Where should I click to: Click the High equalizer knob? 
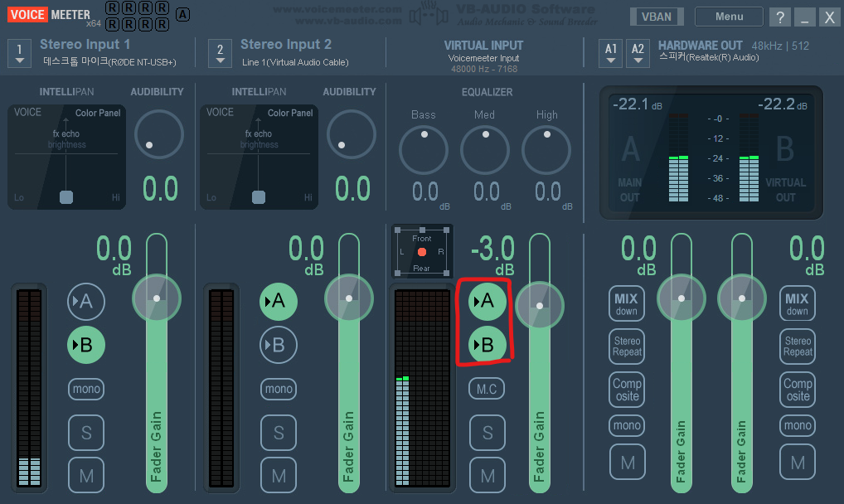click(x=546, y=150)
